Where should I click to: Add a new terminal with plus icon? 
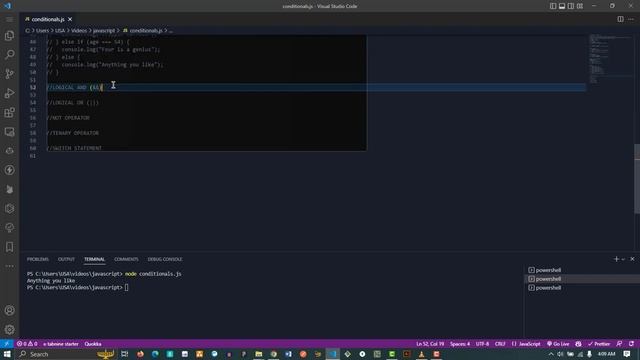click(616, 259)
